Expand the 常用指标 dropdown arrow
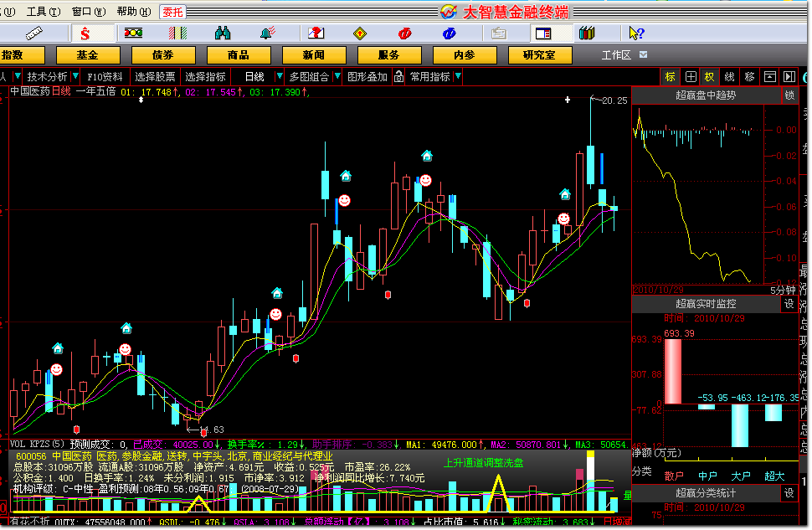 pyautogui.click(x=458, y=77)
